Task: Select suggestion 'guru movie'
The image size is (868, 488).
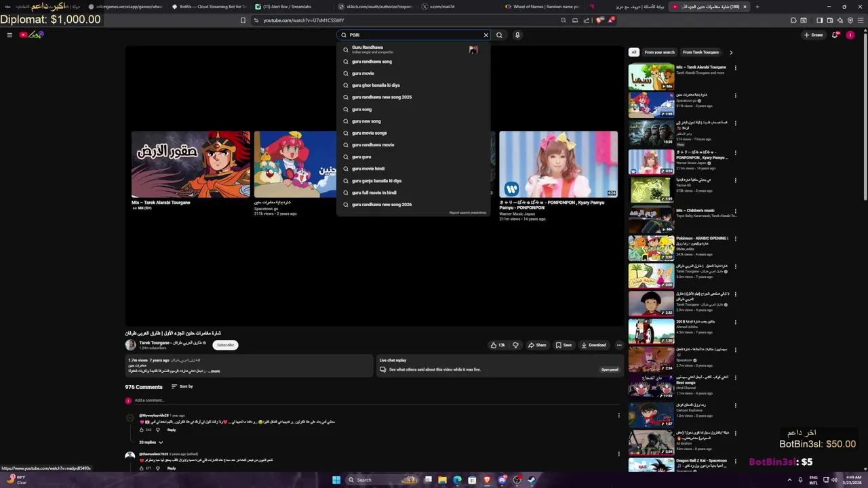Action: [414, 73]
